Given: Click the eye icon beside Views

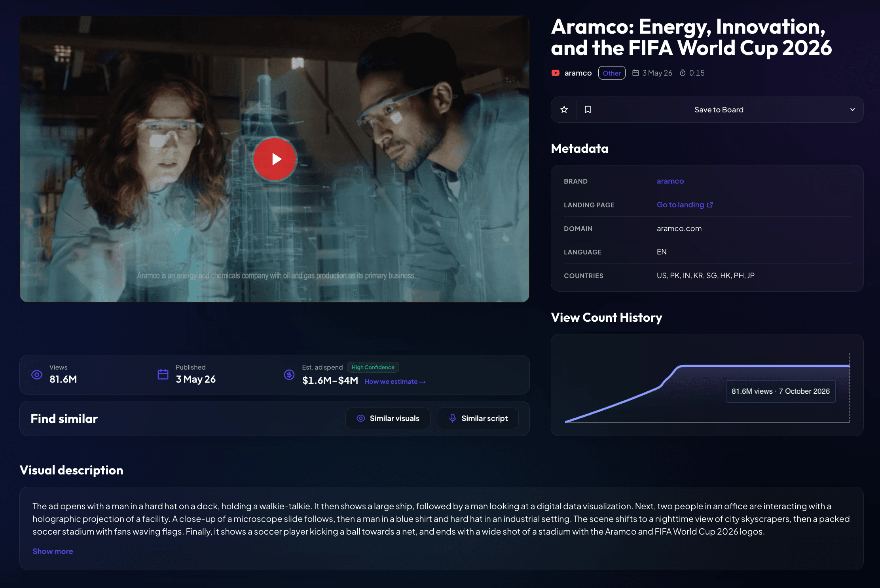Looking at the screenshot, I should tap(37, 375).
